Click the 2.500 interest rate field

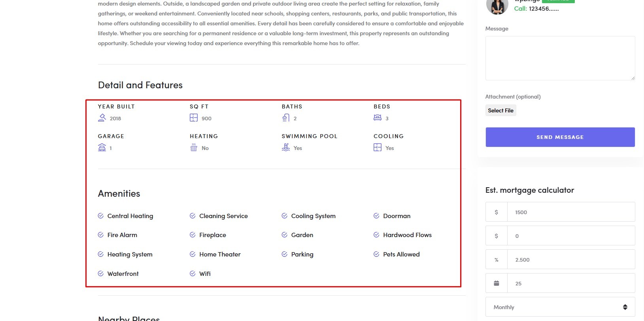(571, 260)
